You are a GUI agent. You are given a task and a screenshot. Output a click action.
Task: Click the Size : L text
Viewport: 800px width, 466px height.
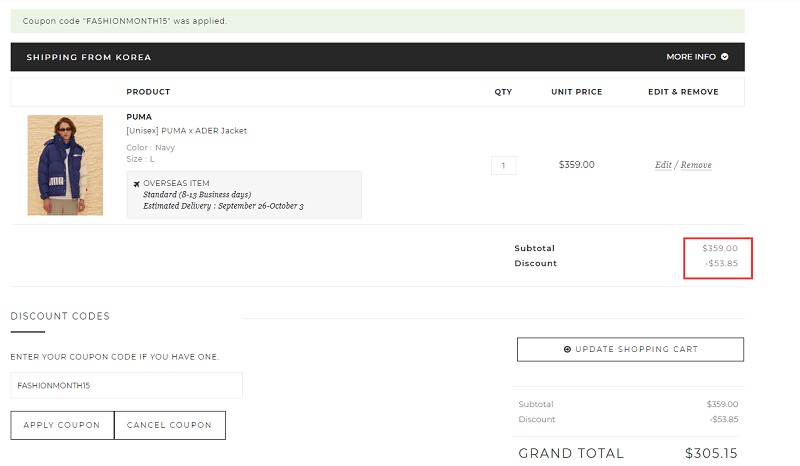tap(140, 159)
